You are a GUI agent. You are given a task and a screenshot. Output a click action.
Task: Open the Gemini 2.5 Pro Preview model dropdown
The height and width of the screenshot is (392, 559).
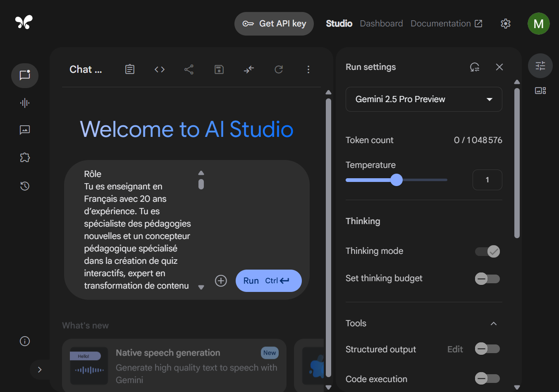coord(424,99)
